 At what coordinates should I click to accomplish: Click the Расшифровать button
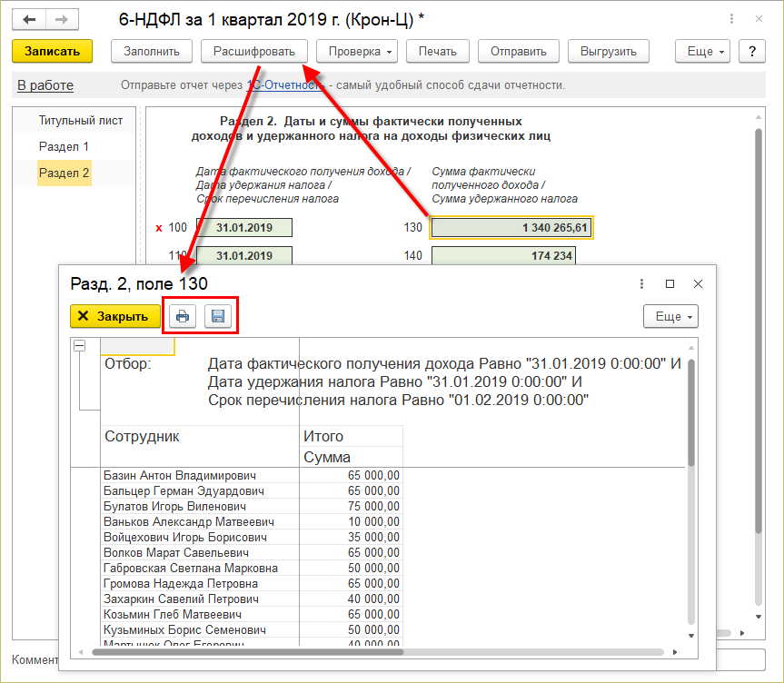(254, 52)
